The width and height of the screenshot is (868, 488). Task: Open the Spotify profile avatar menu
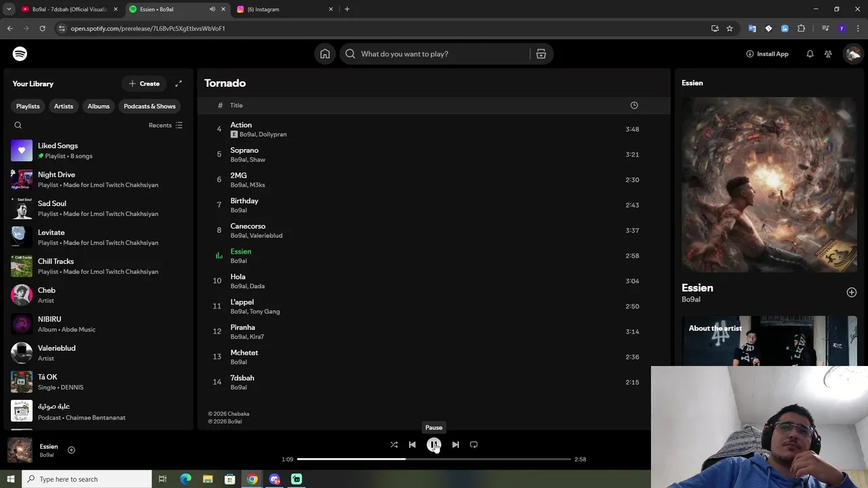[x=852, y=54]
